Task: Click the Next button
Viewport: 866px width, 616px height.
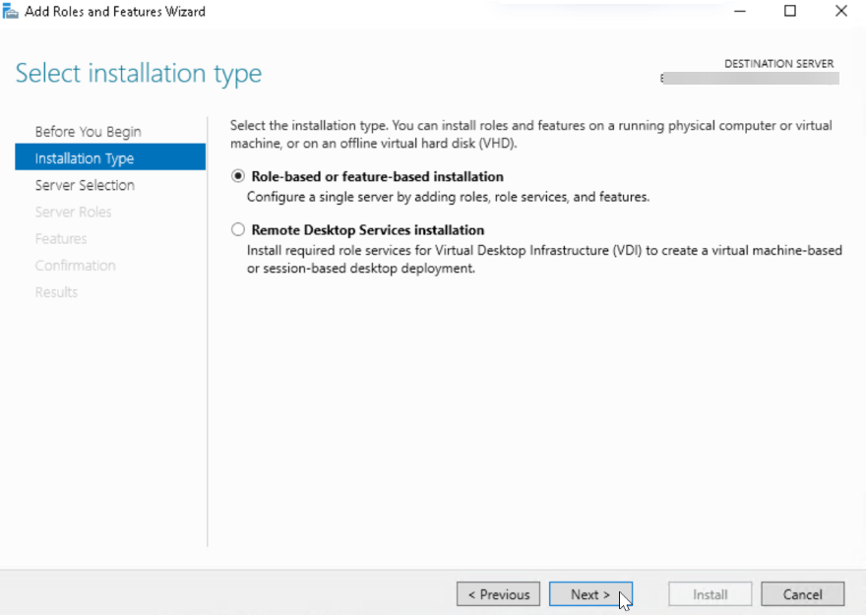Action: coord(590,593)
